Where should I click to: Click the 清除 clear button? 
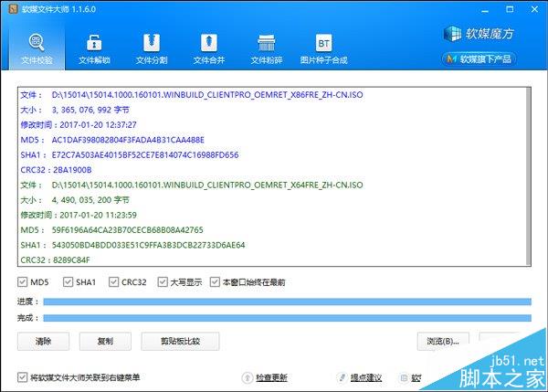coord(43,341)
